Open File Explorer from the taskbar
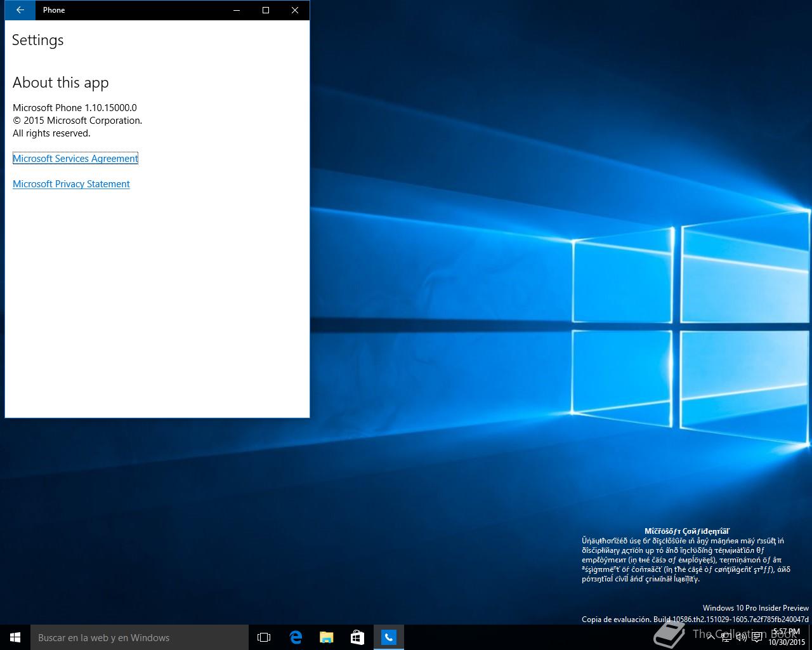This screenshot has width=812, height=650. tap(326, 637)
